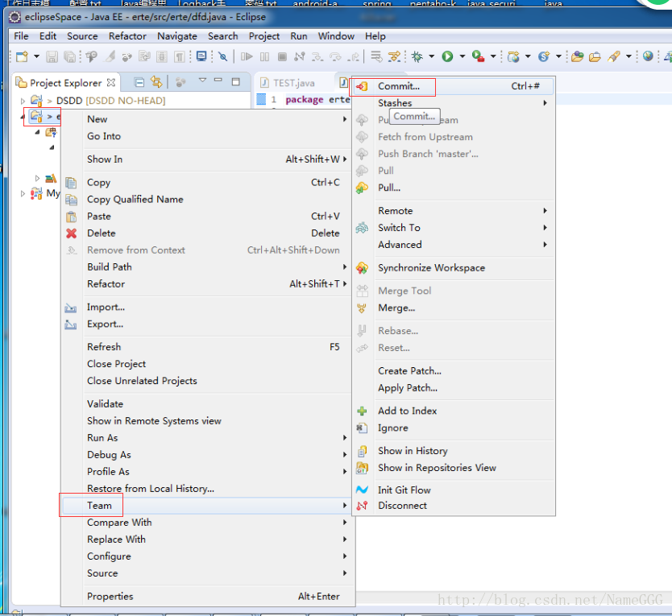Viewport: 672px width, 616px height.
Task: Open the Window menu
Action: pos(336,36)
